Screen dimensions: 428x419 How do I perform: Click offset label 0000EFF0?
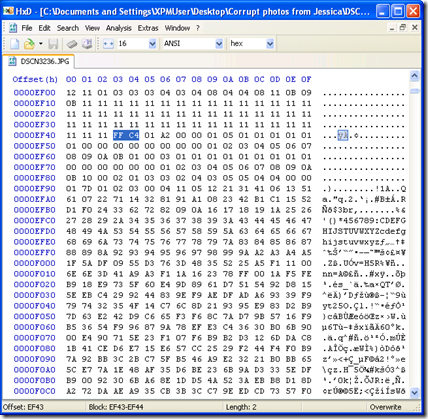tap(35, 253)
